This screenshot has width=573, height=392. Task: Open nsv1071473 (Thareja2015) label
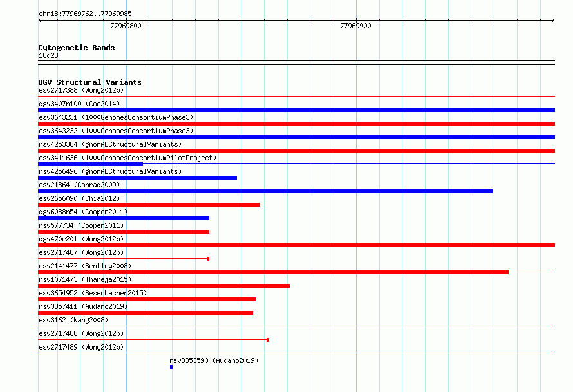point(85,279)
